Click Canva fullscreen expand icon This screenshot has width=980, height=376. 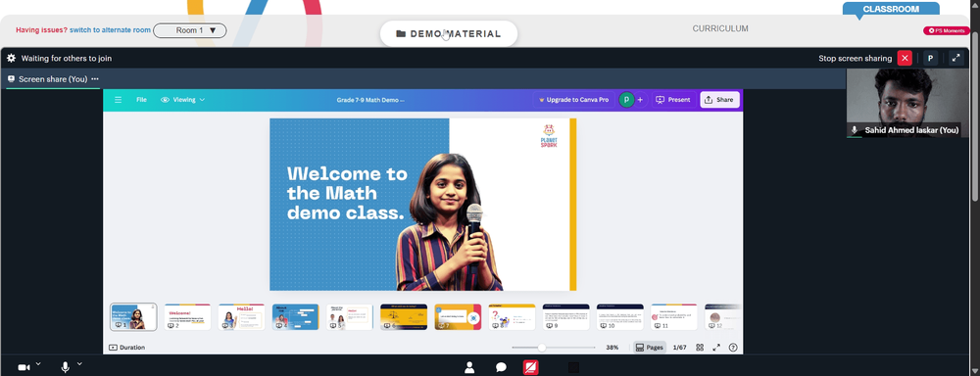[717, 348]
